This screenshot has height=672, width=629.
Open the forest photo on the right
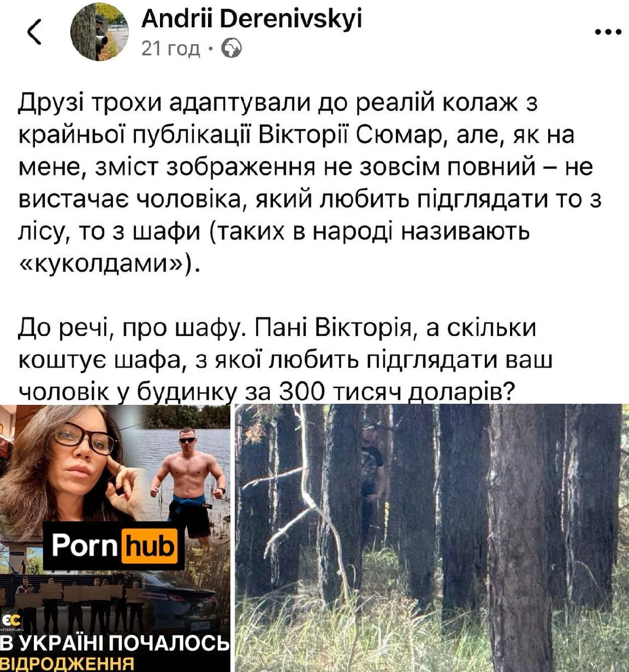[432, 538]
